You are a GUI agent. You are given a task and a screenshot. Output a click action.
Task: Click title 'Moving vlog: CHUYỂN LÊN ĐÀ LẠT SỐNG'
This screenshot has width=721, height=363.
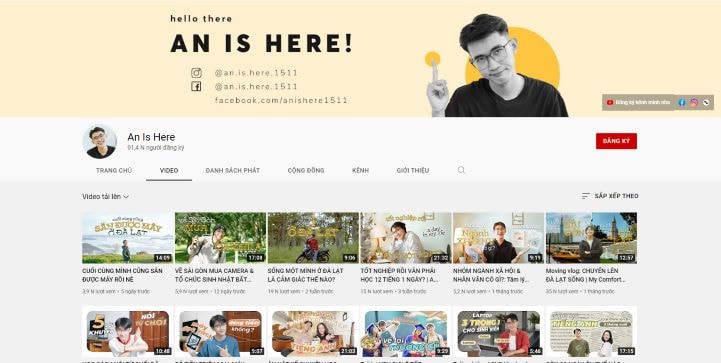(x=586, y=275)
